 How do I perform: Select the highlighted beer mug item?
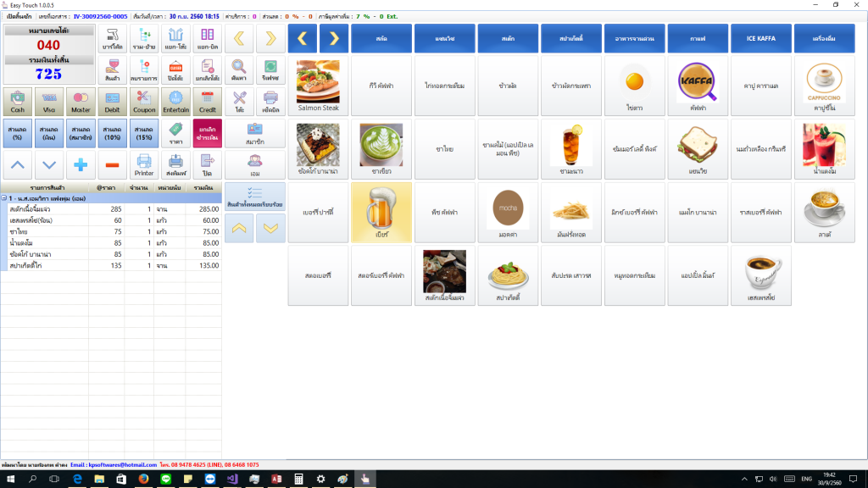[381, 213]
